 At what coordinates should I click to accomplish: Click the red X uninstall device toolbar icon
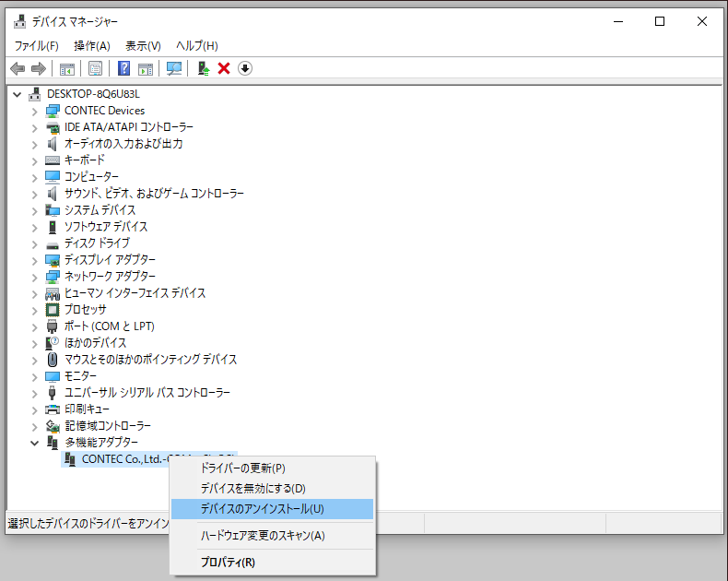[224, 69]
